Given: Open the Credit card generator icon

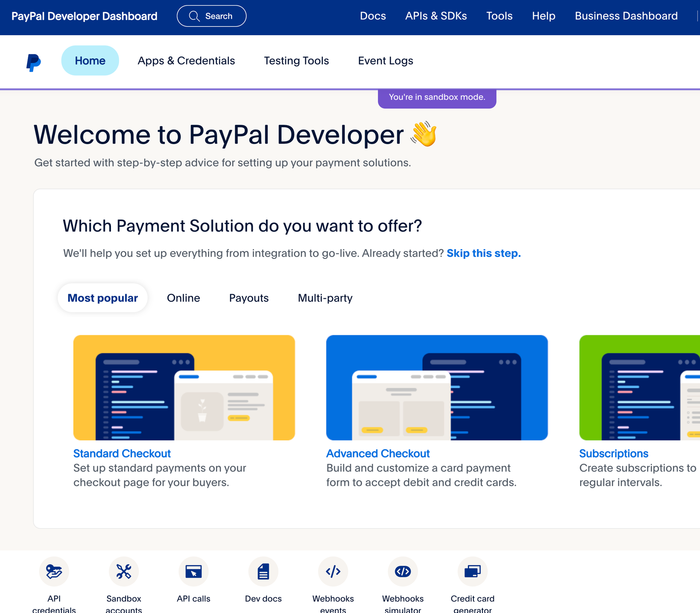Looking at the screenshot, I should 473,571.
